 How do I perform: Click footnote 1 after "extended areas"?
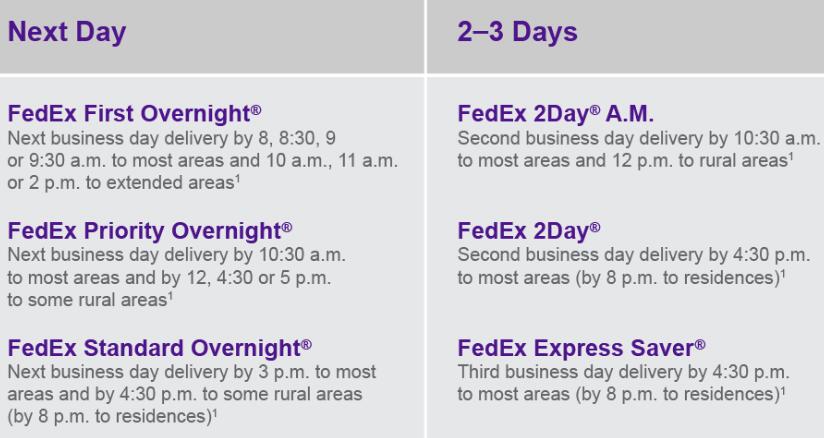point(238,179)
